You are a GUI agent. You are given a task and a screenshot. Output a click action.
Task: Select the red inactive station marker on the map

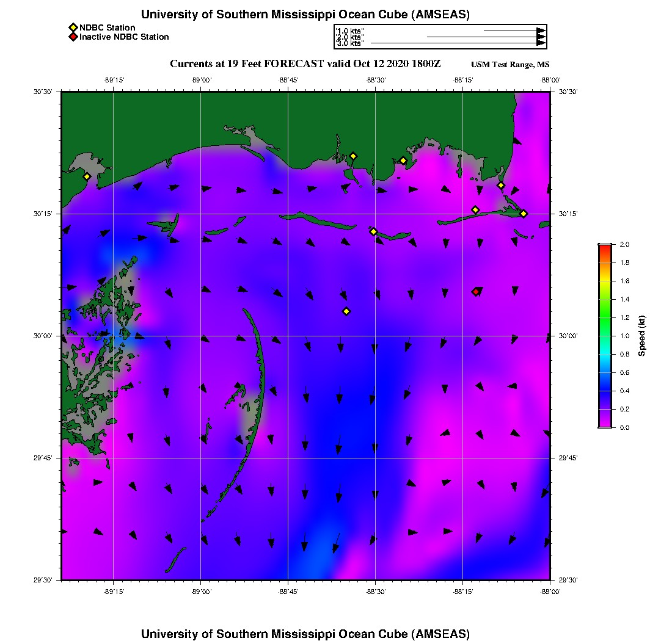pos(476,292)
